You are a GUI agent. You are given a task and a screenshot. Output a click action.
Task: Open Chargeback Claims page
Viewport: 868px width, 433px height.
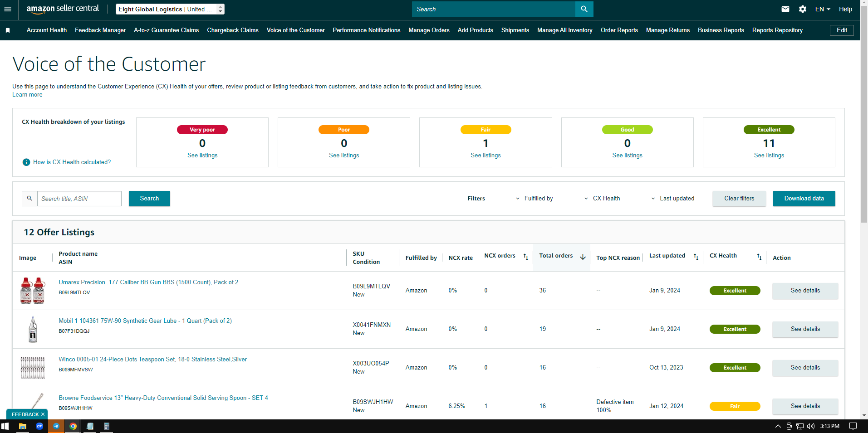(233, 30)
